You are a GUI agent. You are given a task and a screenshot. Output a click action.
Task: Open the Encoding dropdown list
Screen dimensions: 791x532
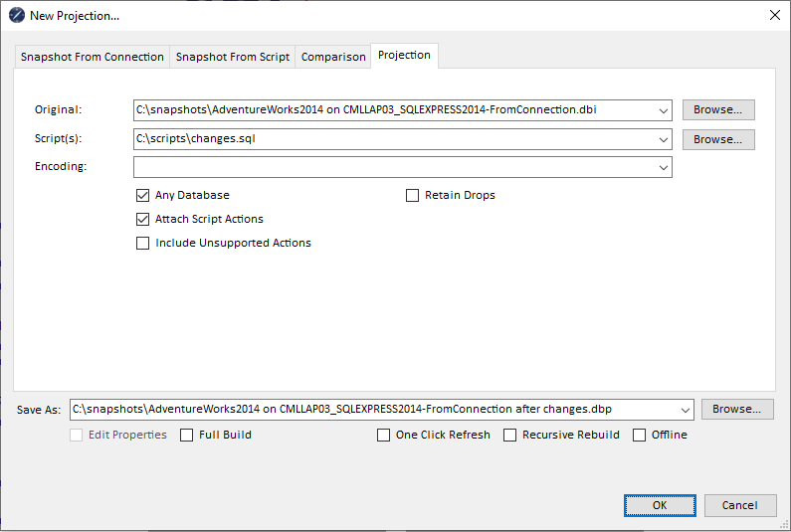click(663, 167)
